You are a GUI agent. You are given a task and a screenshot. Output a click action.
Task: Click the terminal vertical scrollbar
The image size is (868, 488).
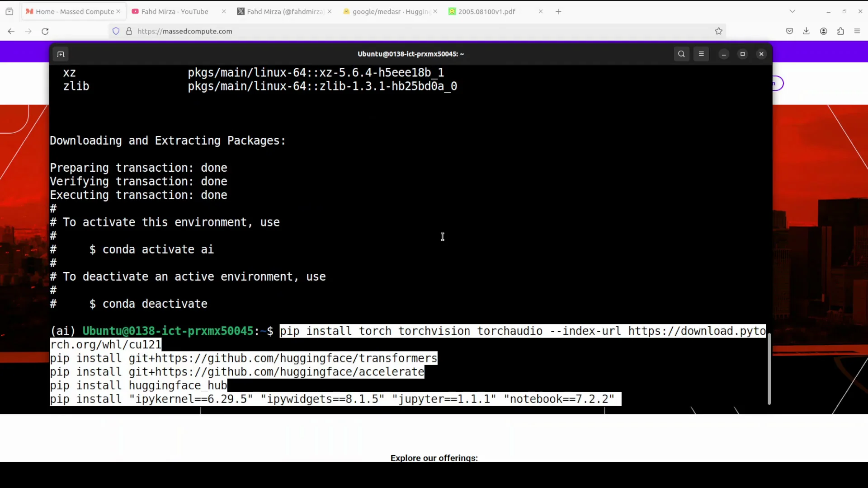[769, 368]
